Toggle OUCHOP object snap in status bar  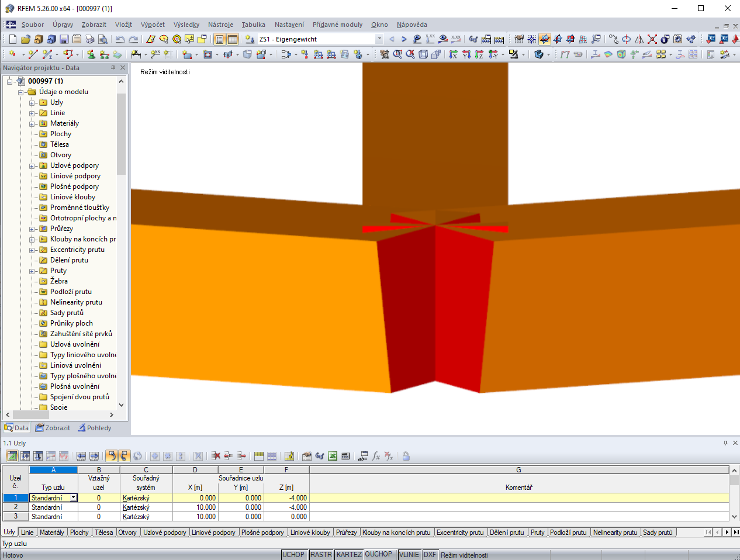379,555
